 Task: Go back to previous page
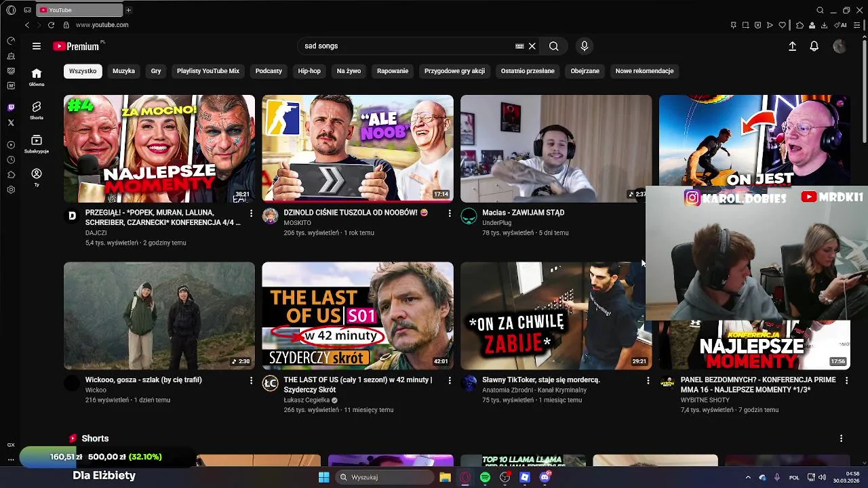[x=27, y=25]
